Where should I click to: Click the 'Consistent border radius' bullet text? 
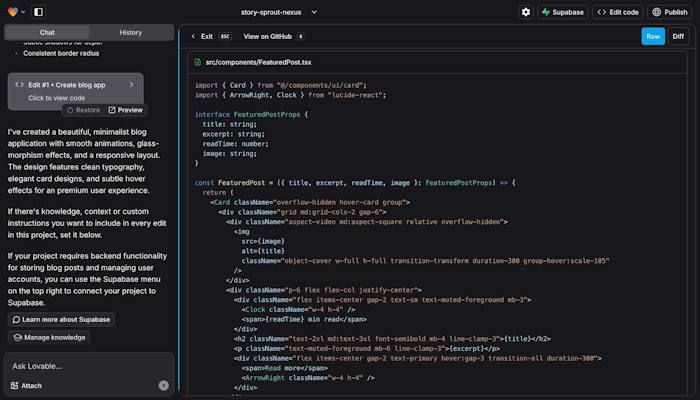click(61, 53)
